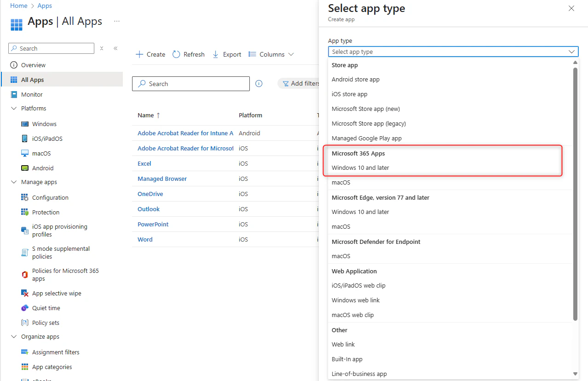Collapse the Manage apps section

(13, 182)
